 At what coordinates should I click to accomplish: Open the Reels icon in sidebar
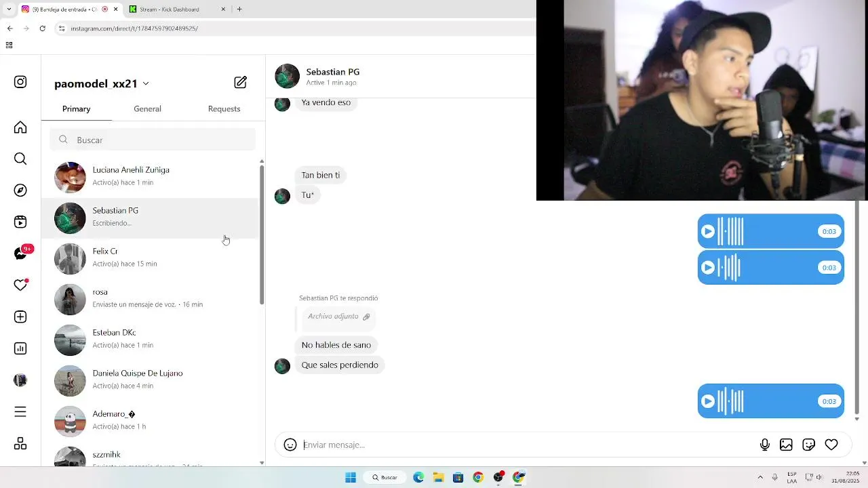20,222
